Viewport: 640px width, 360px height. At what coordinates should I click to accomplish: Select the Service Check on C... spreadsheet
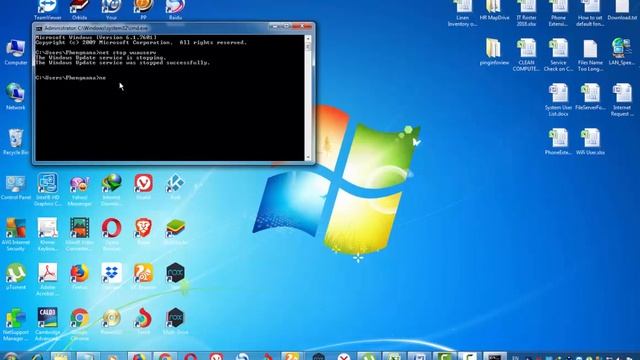coord(558,55)
